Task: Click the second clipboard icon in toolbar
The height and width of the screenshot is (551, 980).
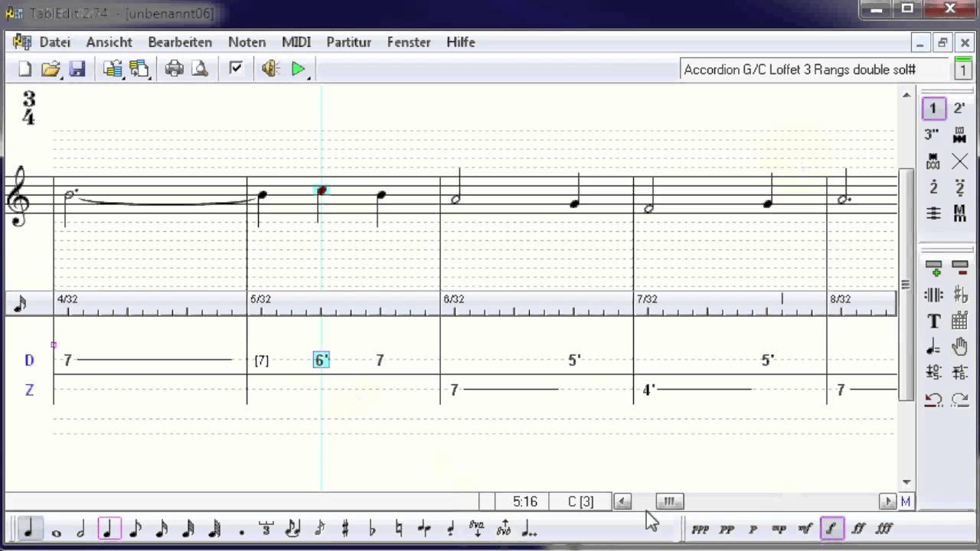Action: pos(139,70)
